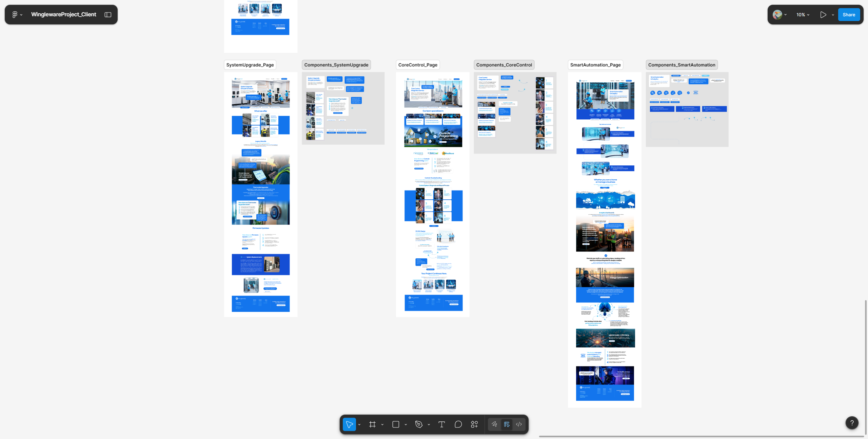
Task: Toggle the sidebar panel visibility
Action: coord(108,15)
